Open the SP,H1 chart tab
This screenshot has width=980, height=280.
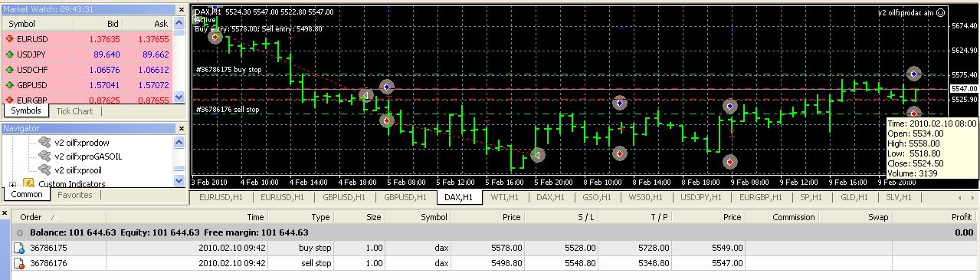pyautogui.click(x=811, y=197)
